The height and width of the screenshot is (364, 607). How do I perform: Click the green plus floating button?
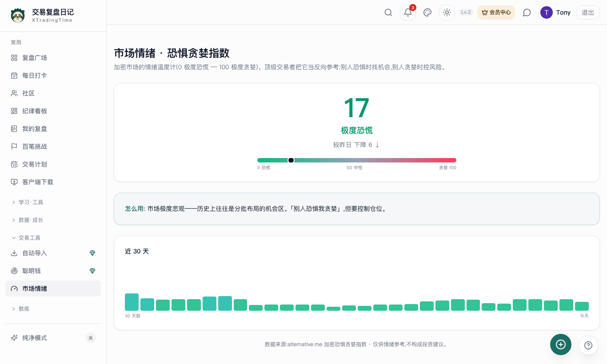pyautogui.click(x=561, y=344)
